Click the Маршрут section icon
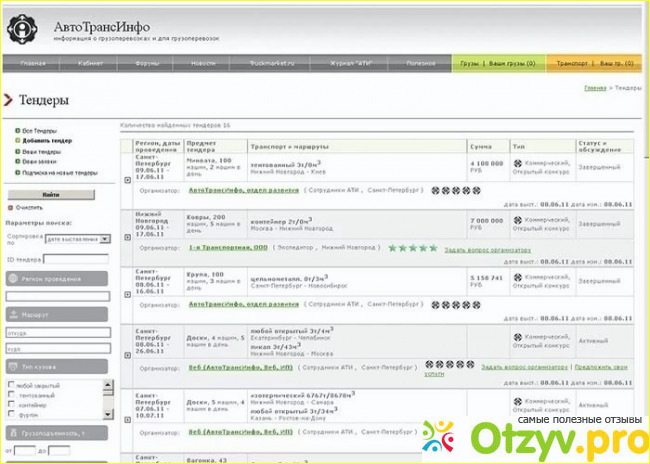 pos(14,314)
